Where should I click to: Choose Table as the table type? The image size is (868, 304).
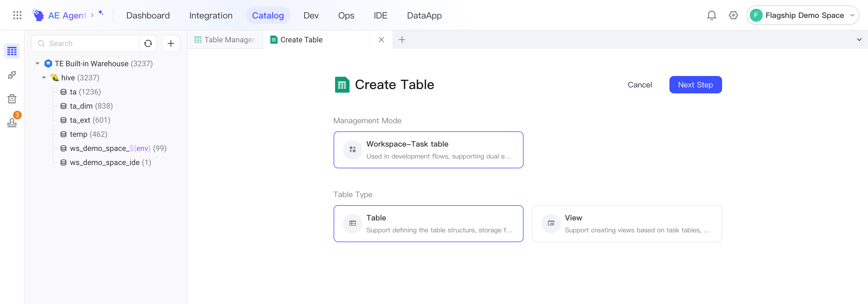428,223
